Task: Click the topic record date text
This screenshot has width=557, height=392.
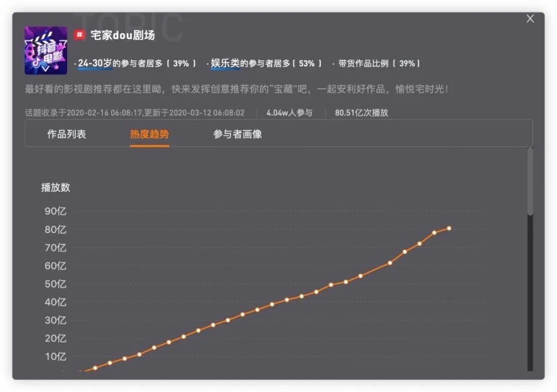Action: [135, 113]
